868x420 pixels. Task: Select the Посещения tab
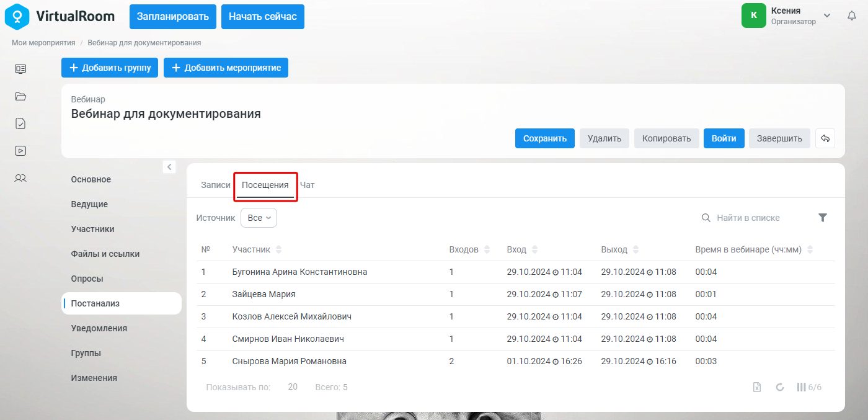pos(265,185)
